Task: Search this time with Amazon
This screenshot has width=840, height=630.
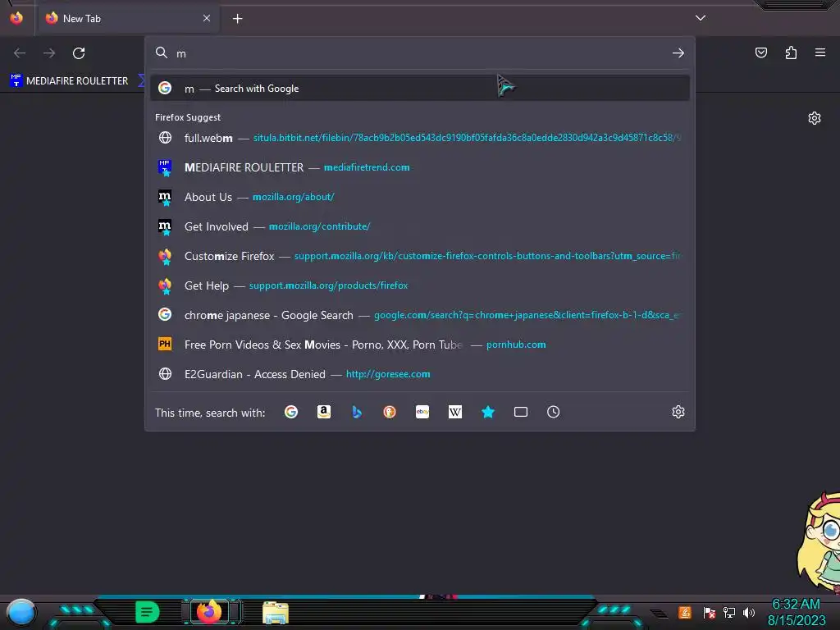Action: point(323,412)
